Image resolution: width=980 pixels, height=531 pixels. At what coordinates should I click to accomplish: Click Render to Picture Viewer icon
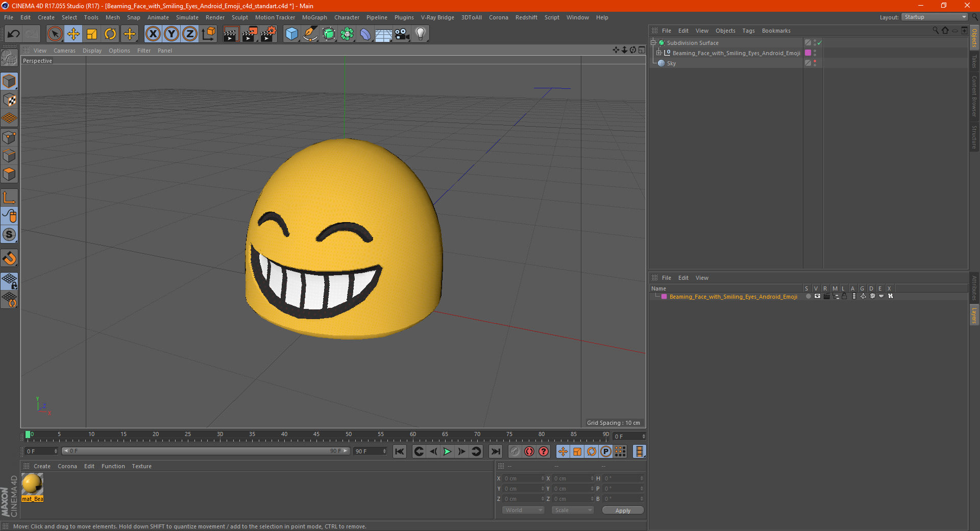250,34
